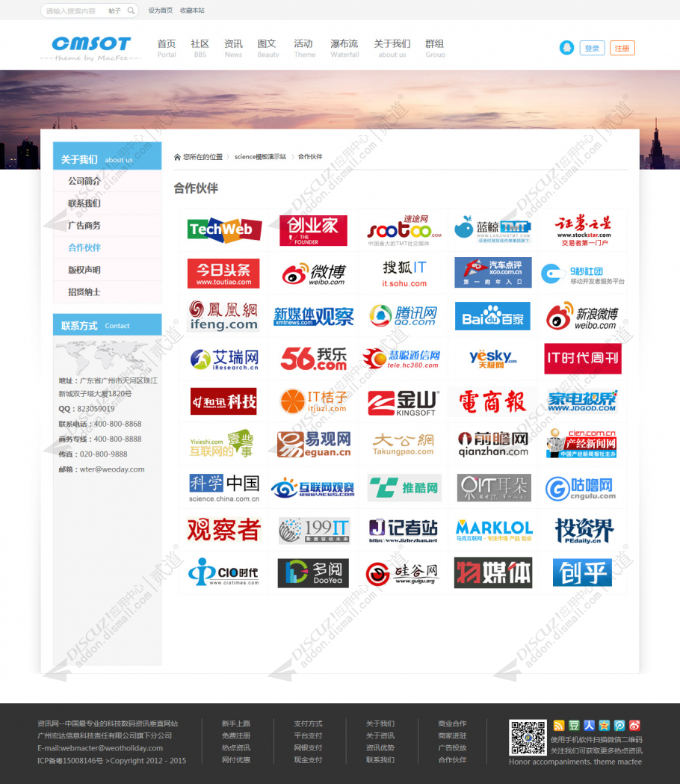Open 图文 Beauty in navigation
The width and height of the screenshot is (680, 784).
pos(268,48)
